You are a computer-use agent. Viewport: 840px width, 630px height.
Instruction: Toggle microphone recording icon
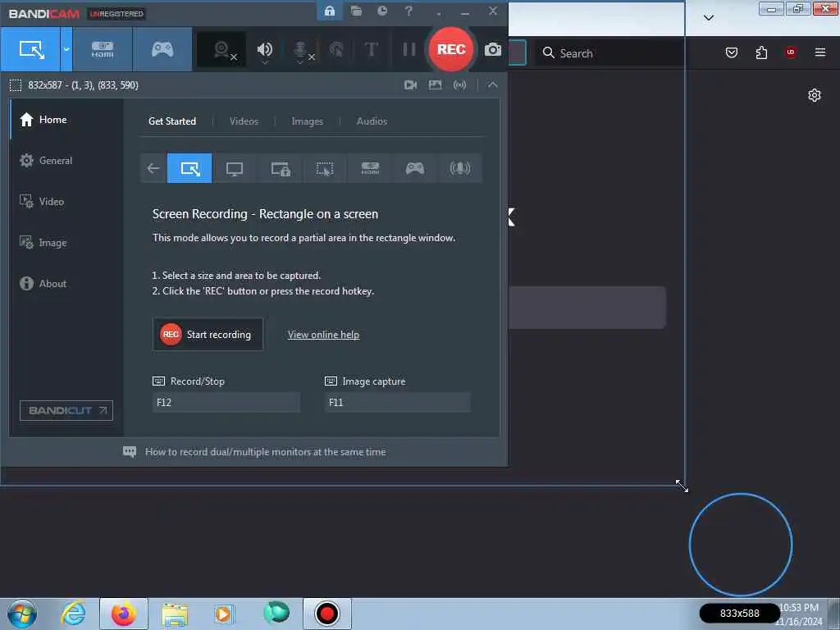coord(301,51)
